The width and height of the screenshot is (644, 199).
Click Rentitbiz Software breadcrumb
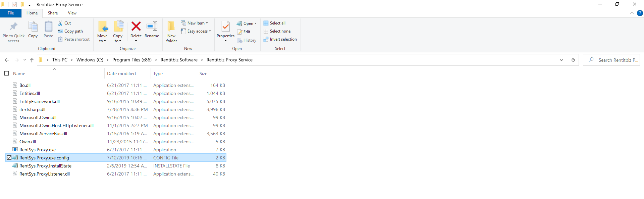(179, 60)
